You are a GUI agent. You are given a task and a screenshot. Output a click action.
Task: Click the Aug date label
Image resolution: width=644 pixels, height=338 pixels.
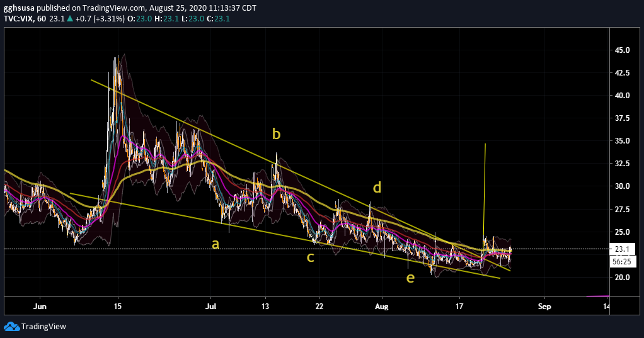coord(382,307)
